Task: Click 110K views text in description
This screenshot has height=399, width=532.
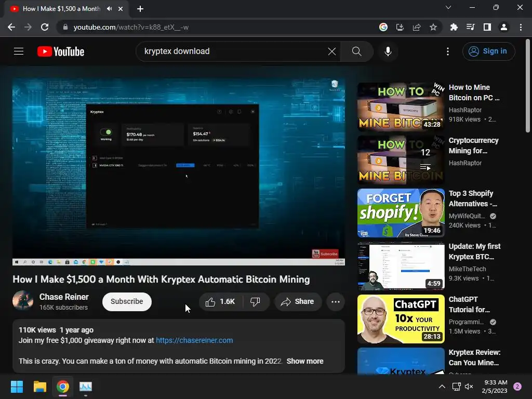Action: [37, 330]
